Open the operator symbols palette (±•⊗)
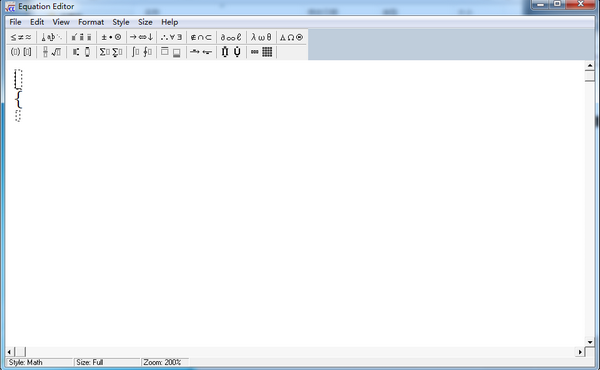 [x=111, y=37]
